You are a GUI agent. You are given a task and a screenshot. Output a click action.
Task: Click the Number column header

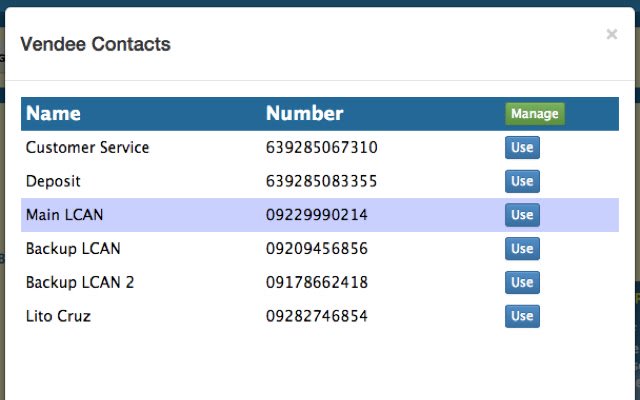304,113
